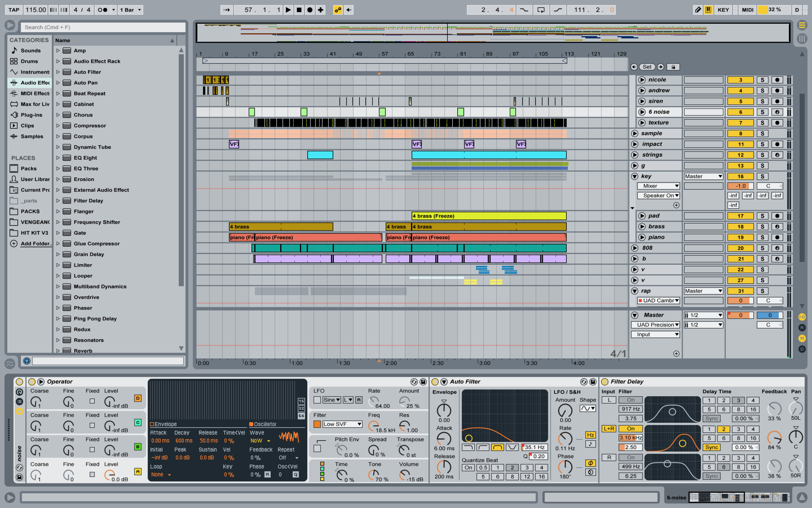Enable Operator LFO checkbox
This screenshot has height=508, width=812.
(x=317, y=400)
